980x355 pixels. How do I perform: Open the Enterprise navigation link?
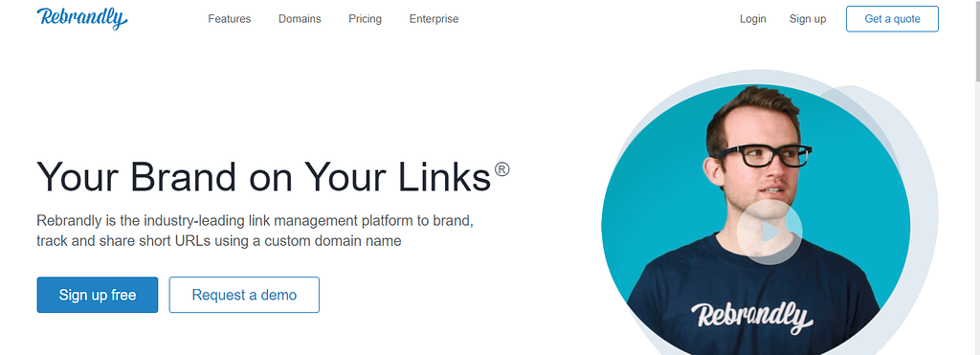(434, 19)
